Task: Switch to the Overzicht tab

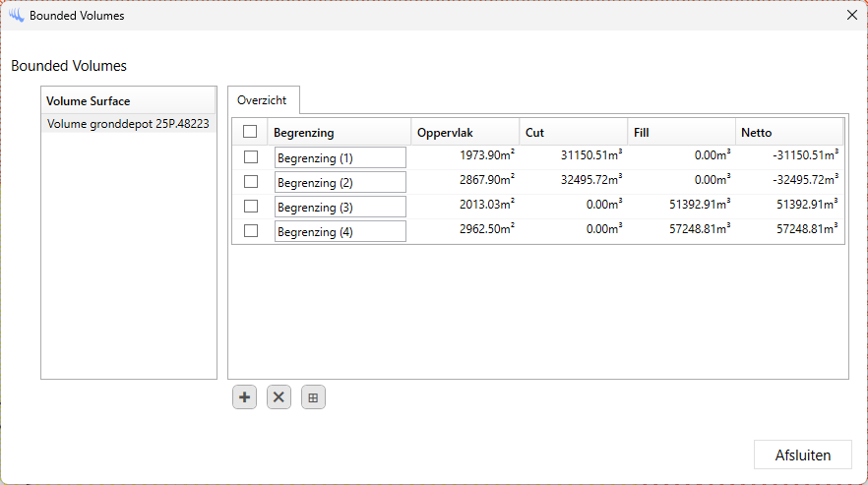Action: point(262,100)
